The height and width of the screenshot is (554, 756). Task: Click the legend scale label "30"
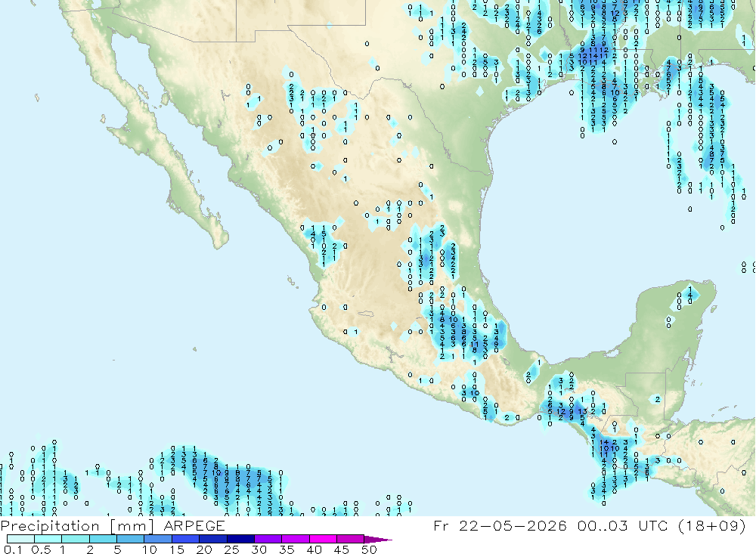[259, 549]
